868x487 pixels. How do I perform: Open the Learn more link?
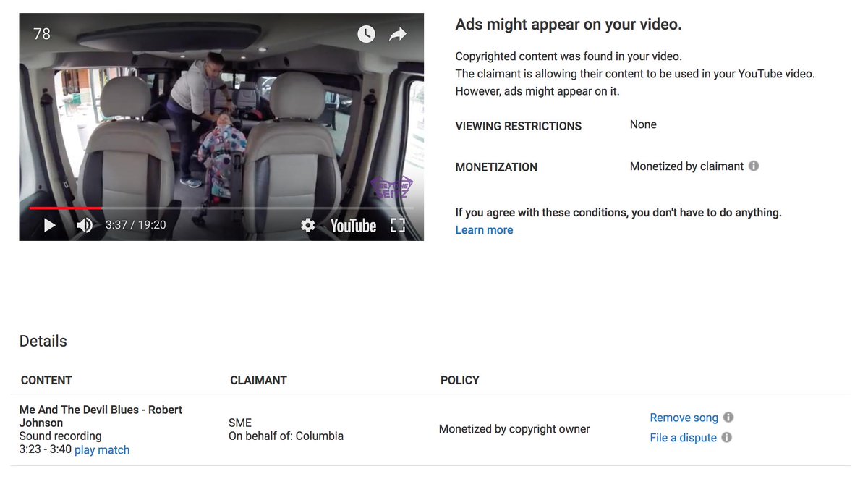[x=484, y=230]
